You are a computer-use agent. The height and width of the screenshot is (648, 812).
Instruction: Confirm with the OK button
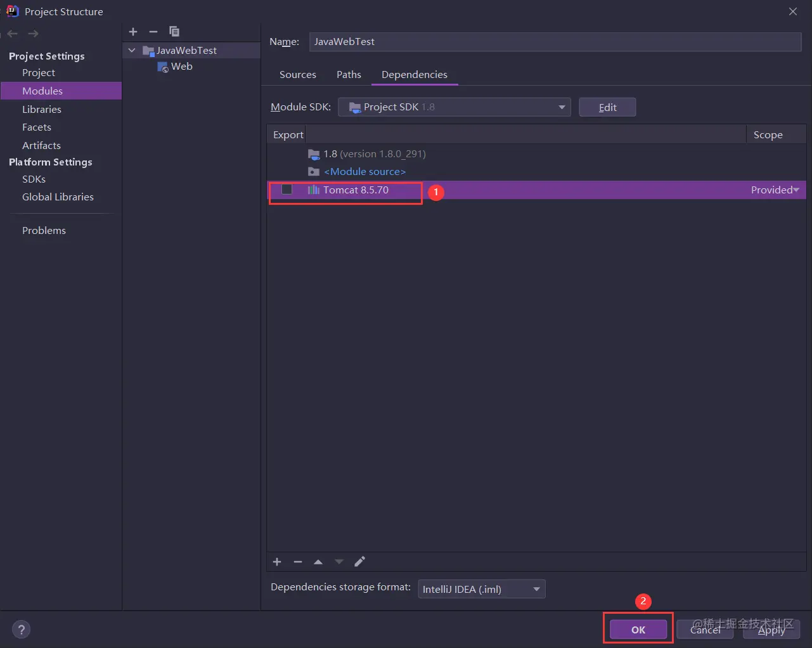tap(638, 630)
